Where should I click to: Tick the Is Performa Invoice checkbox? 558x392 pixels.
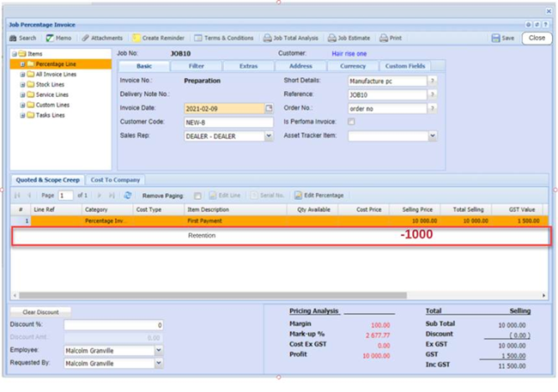pos(352,122)
